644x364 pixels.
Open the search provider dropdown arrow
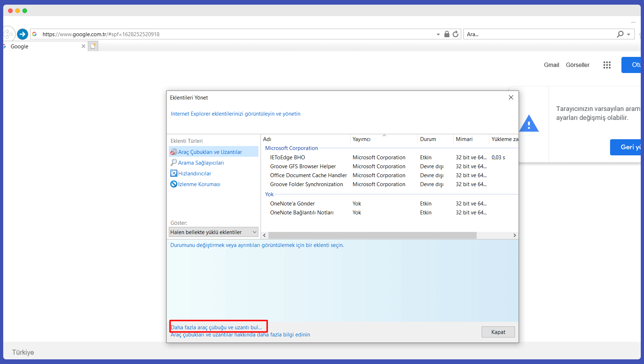(629, 34)
